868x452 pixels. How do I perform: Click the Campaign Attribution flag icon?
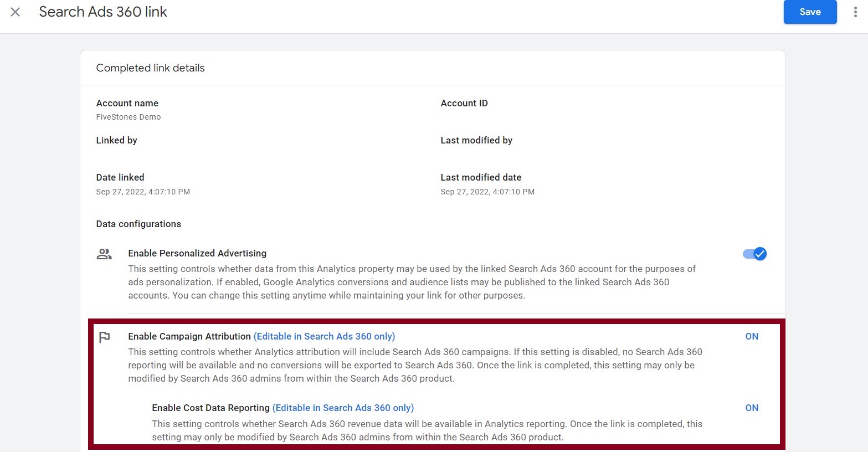click(x=104, y=337)
